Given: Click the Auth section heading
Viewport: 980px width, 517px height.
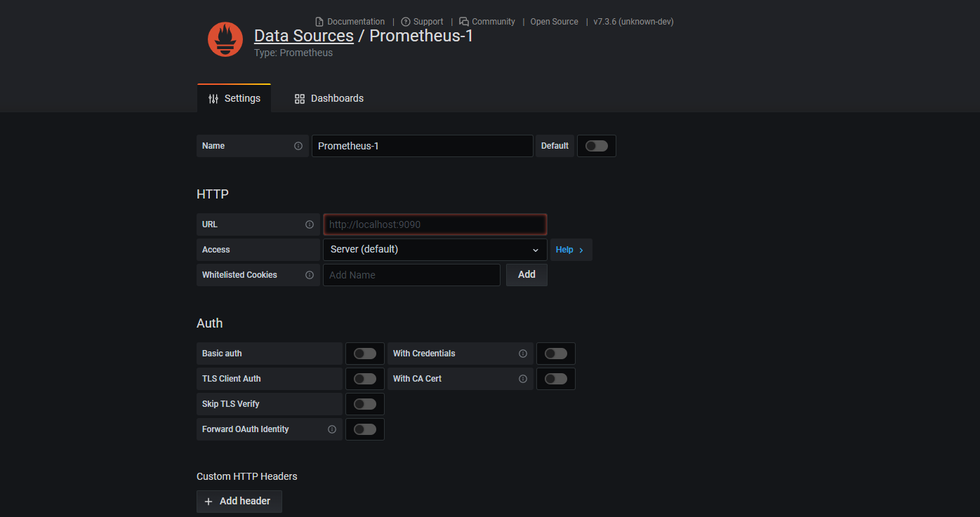Looking at the screenshot, I should coord(210,323).
